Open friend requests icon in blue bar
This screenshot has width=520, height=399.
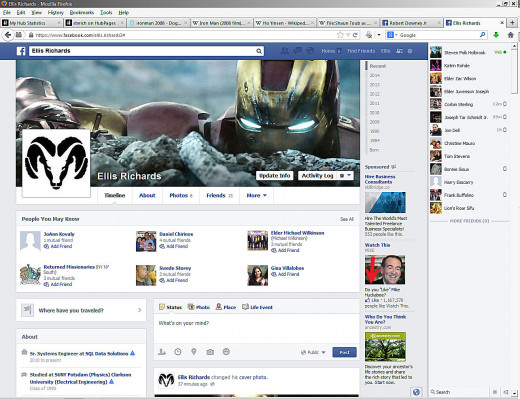pyautogui.click(x=284, y=51)
